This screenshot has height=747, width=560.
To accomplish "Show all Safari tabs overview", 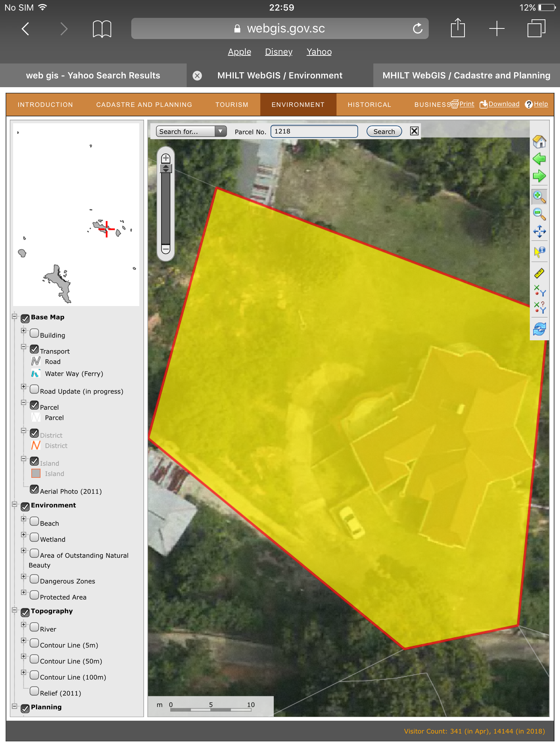I will (x=536, y=28).
